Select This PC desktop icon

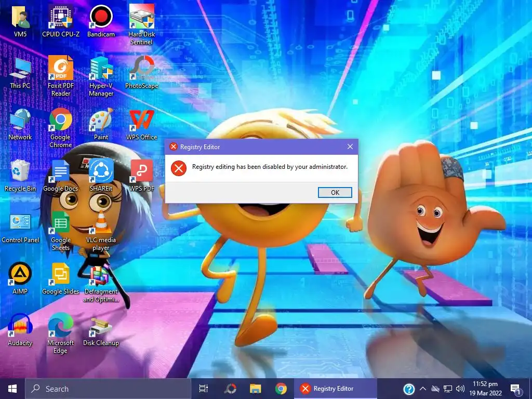click(20, 73)
